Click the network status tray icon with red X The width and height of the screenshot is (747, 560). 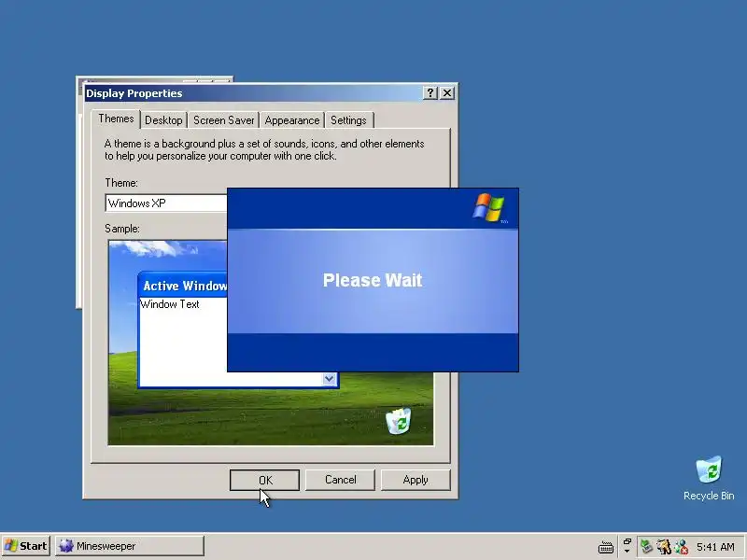(x=682, y=546)
